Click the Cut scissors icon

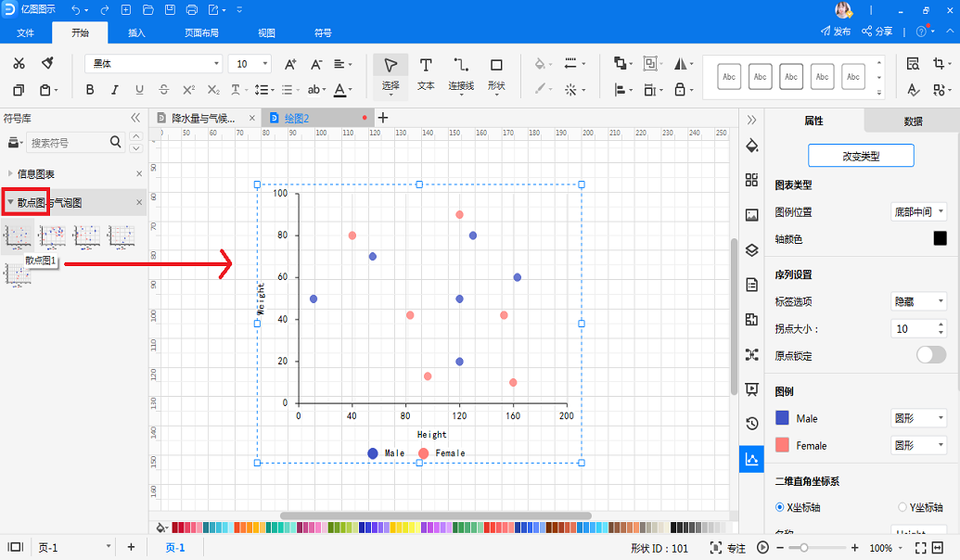pos(19,64)
